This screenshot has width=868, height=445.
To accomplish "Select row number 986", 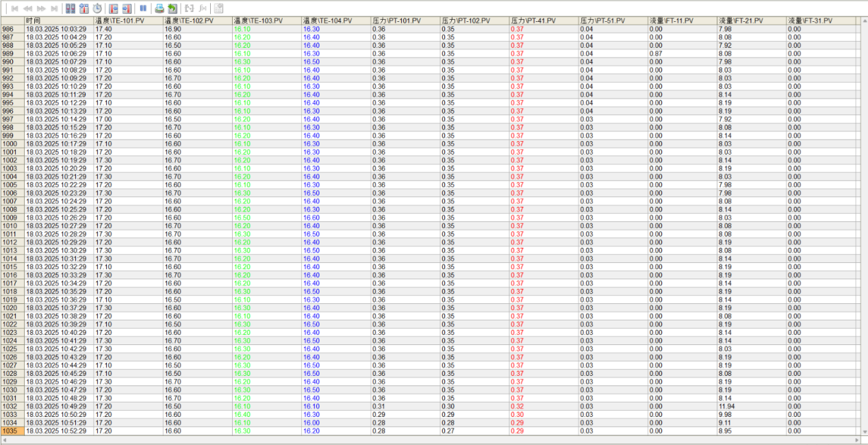I will click(x=12, y=29).
